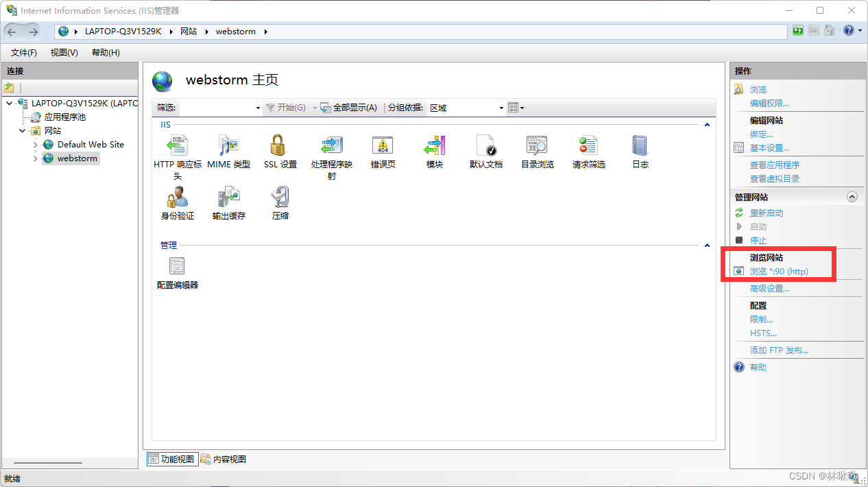The height and width of the screenshot is (487, 868).
Task: Open the 模块 feature icon
Action: (435, 145)
